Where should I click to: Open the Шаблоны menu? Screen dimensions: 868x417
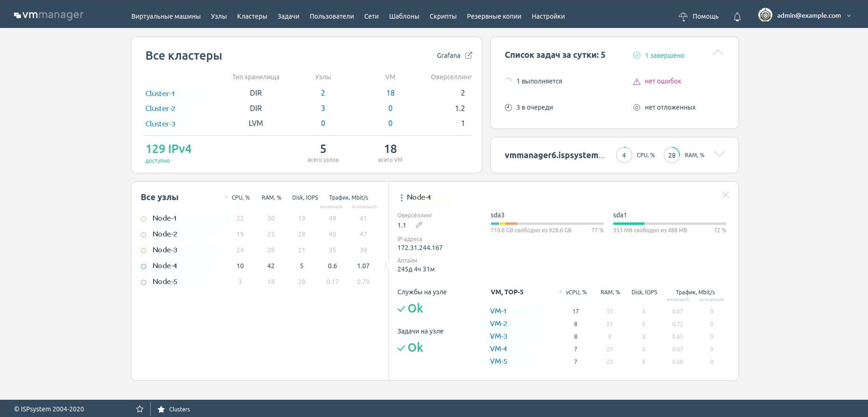[404, 16]
